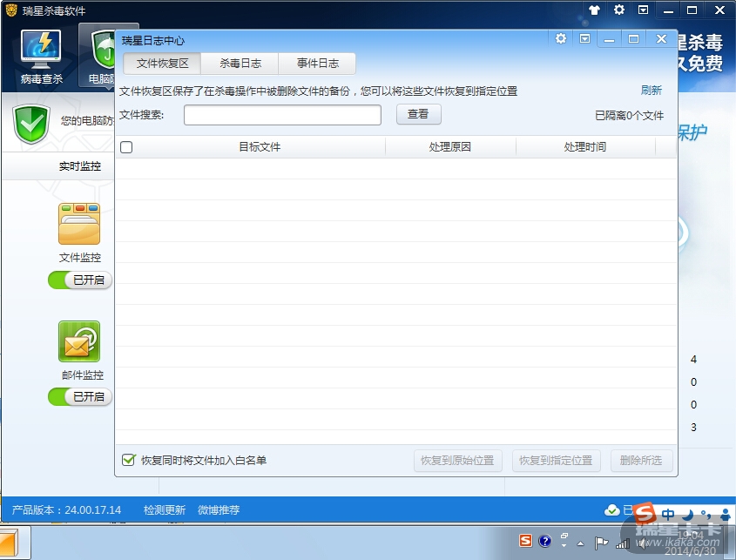The height and width of the screenshot is (560, 736).
Task: Switch to the 杀毒日志 tab
Action: (240, 64)
